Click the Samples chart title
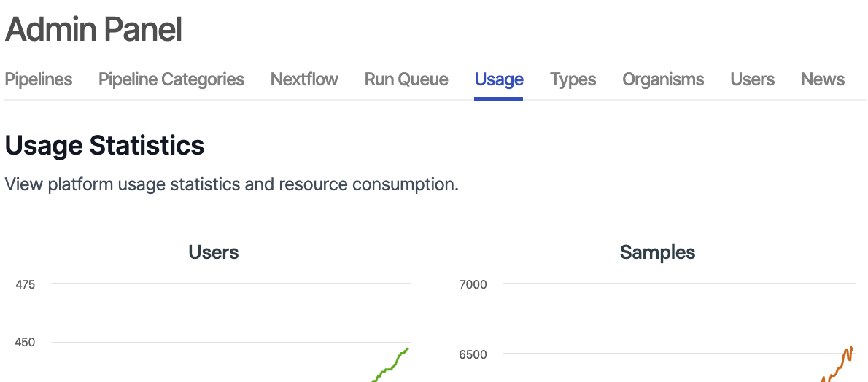 coord(657,252)
